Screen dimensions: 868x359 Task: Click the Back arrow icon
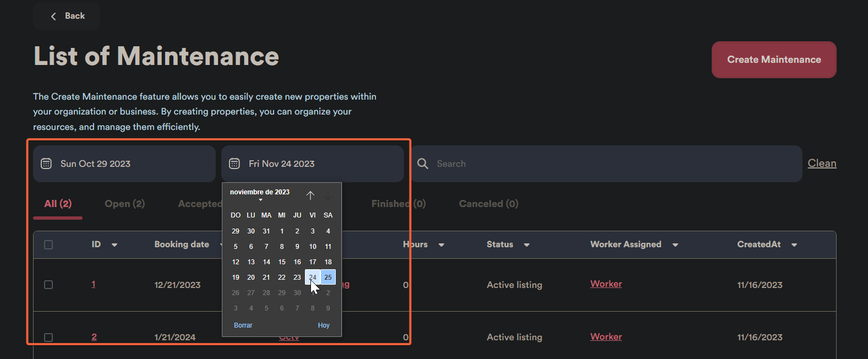tap(53, 17)
